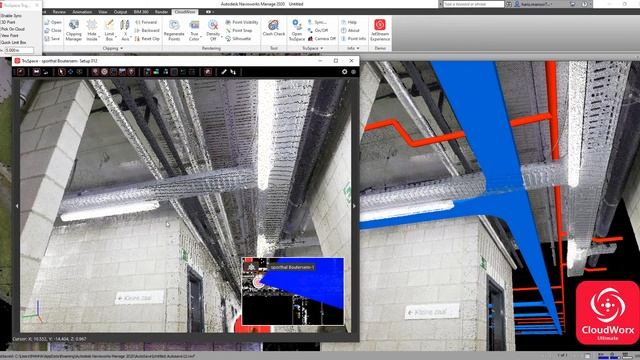The height and width of the screenshot is (360, 640).
Task: Open TruSpace settings gear icon
Action: 344,71
